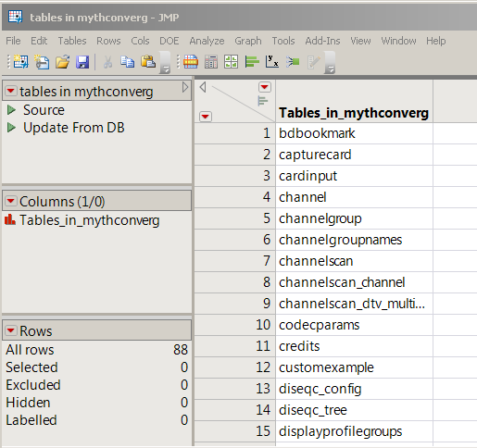The width and height of the screenshot is (477, 448).
Task: Open the Data Filter toolbar icon
Action: [191, 61]
